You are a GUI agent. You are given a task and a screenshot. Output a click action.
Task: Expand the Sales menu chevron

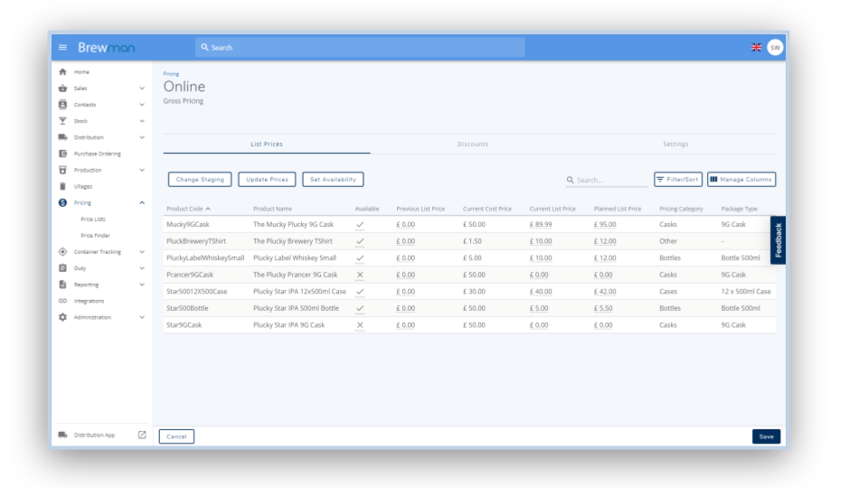pos(142,88)
